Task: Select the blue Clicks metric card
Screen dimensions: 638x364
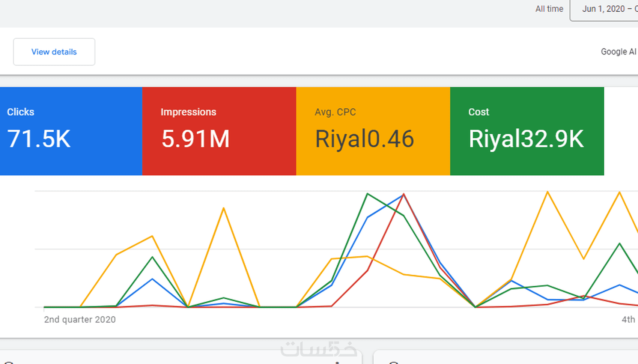Action: point(71,131)
